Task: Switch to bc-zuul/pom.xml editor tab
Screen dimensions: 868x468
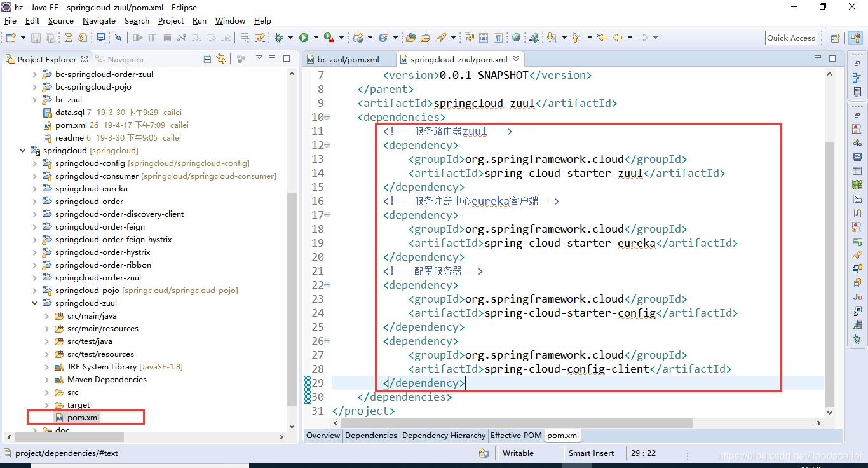Action: pyautogui.click(x=348, y=59)
